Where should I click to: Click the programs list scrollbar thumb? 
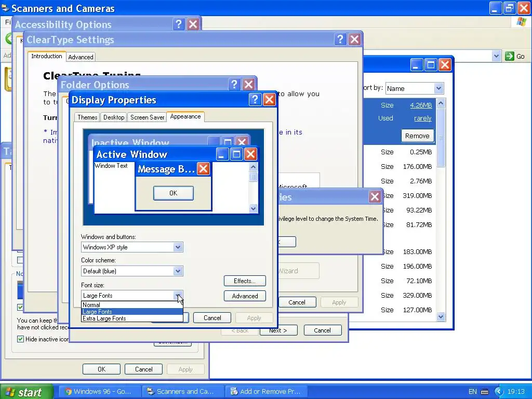pyautogui.click(x=441, y=137)
